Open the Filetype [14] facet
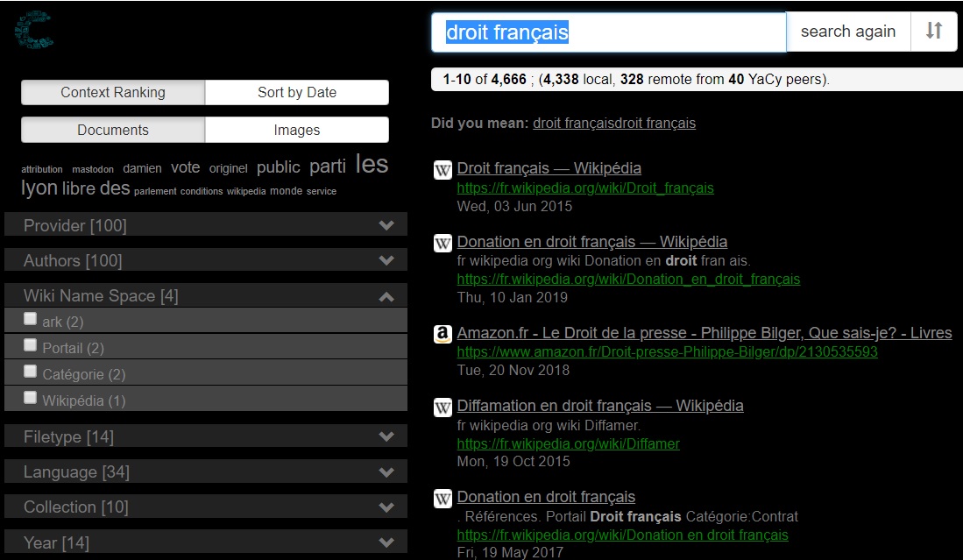Viewport: 963px width, 560px height. 206,436
